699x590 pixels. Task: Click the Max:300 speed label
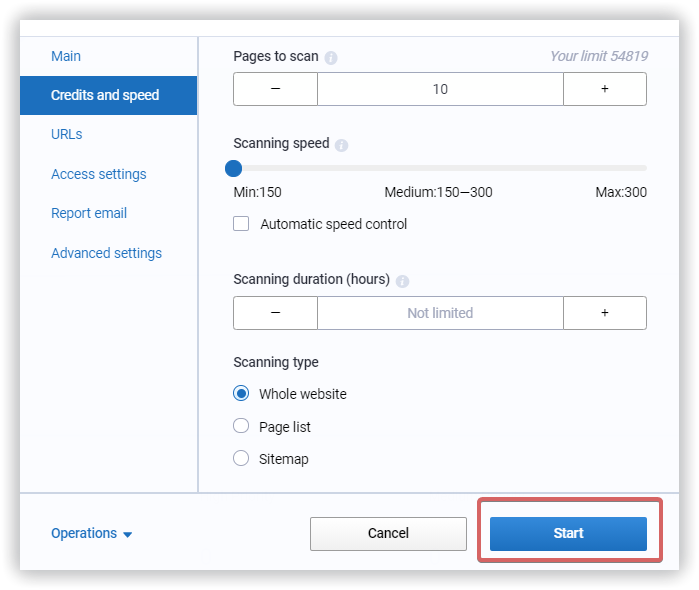[x=621, y=192]
